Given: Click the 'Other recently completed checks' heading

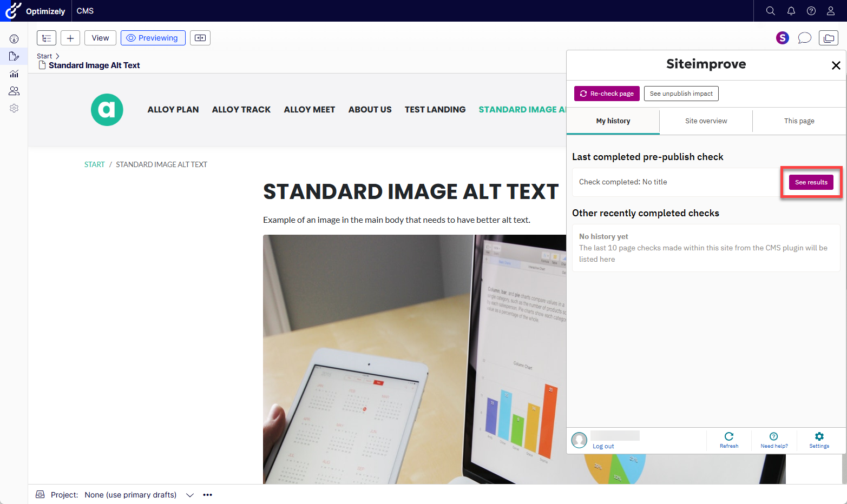Looking at the screenshot, I should coord(646,213).
